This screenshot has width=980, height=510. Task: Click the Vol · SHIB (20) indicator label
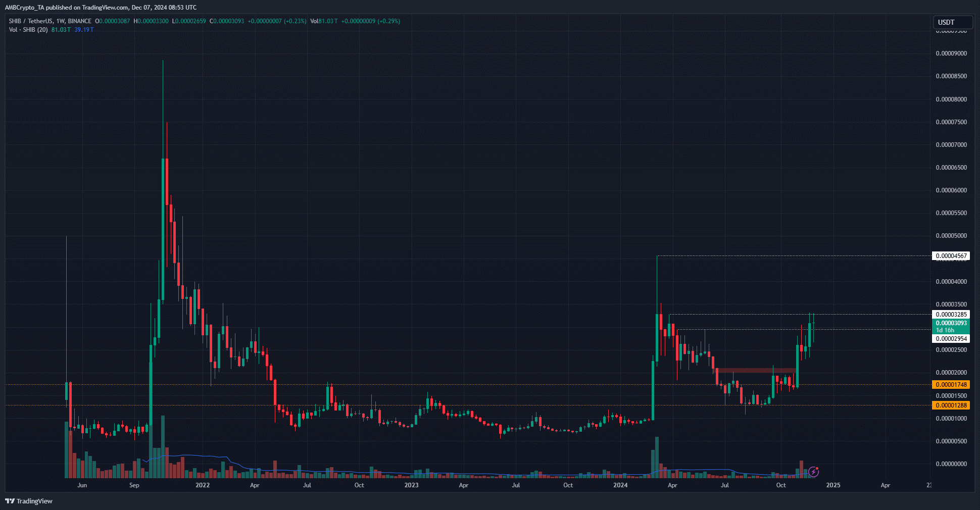[28, 30]
